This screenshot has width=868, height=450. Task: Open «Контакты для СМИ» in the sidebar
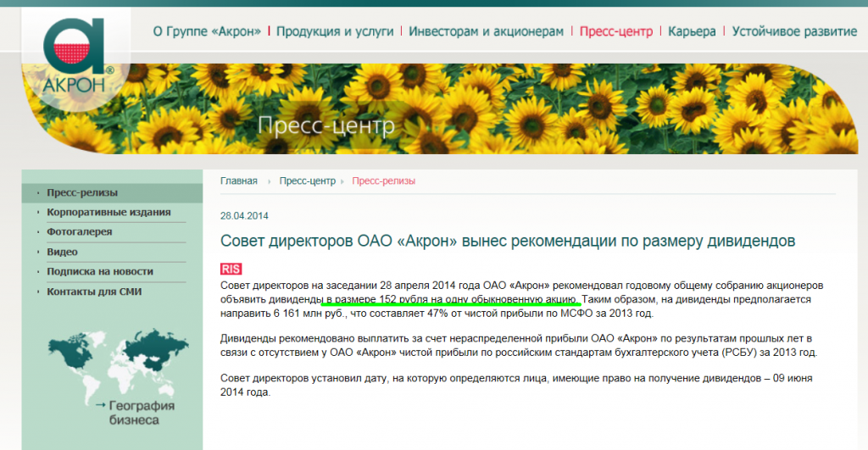tap(94, 292)
